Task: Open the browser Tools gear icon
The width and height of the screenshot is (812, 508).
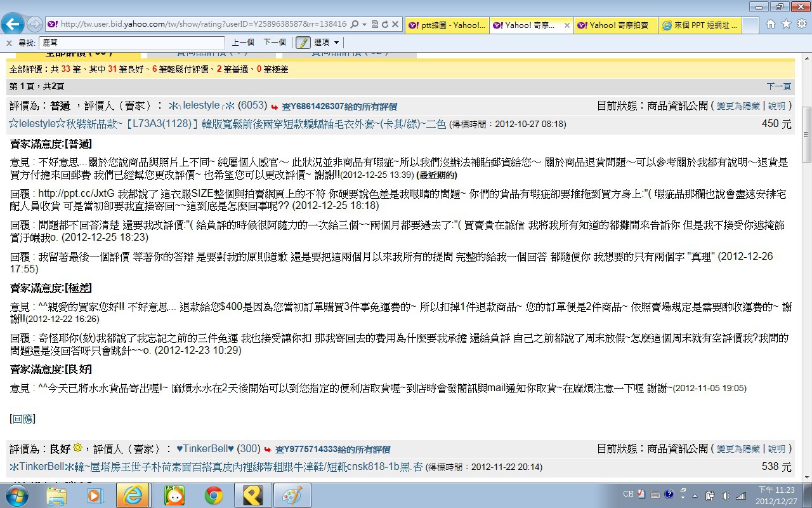Action: click(801, 24)
